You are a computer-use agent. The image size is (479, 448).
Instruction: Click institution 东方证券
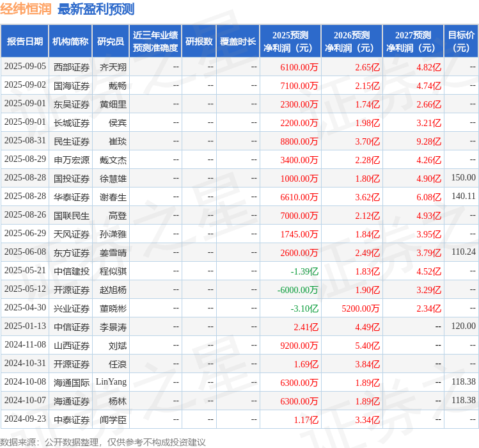click(72, 253)
